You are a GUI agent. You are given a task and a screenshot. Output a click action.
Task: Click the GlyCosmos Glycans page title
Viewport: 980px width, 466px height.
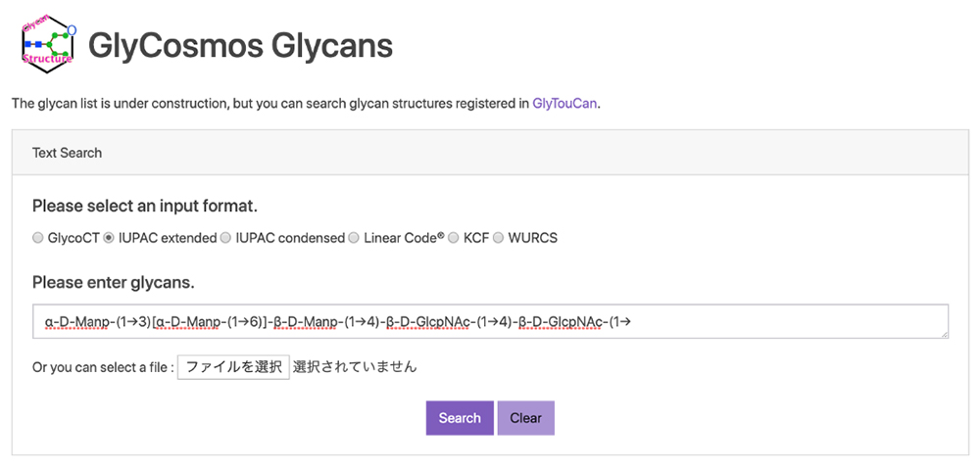(240, 45)
